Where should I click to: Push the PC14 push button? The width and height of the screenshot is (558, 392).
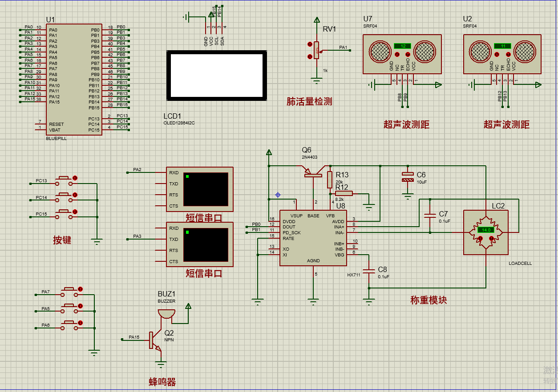pyautogui.click(x=64, y=198)
